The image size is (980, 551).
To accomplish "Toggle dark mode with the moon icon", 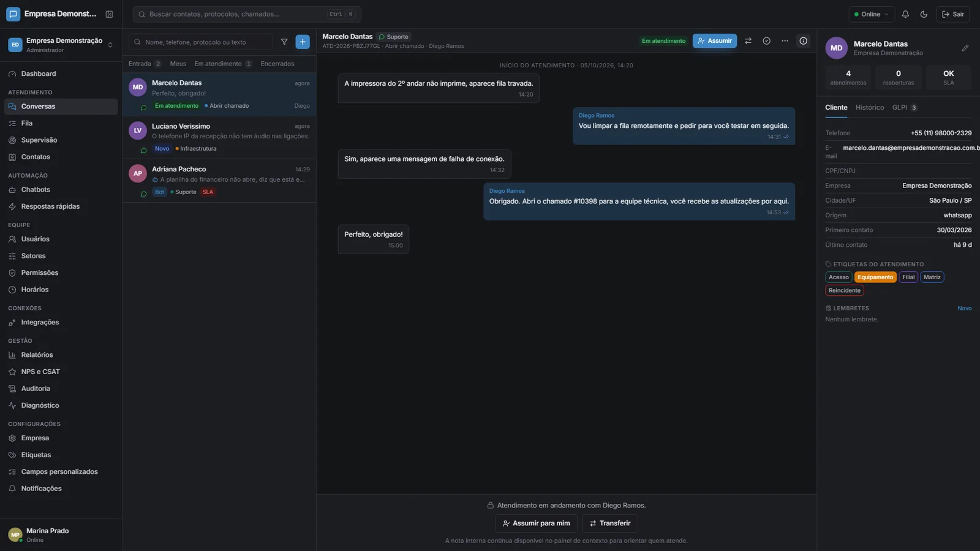I will 924,14.
